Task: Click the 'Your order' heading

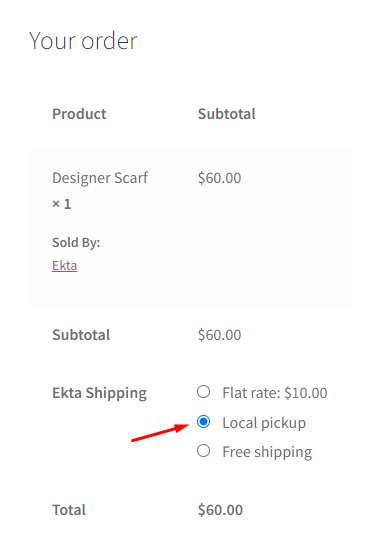Action: (x=83, y=41)
